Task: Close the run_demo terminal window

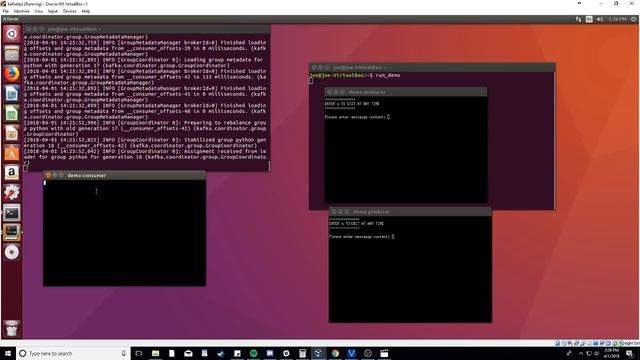Action: (x=314, y=67)
